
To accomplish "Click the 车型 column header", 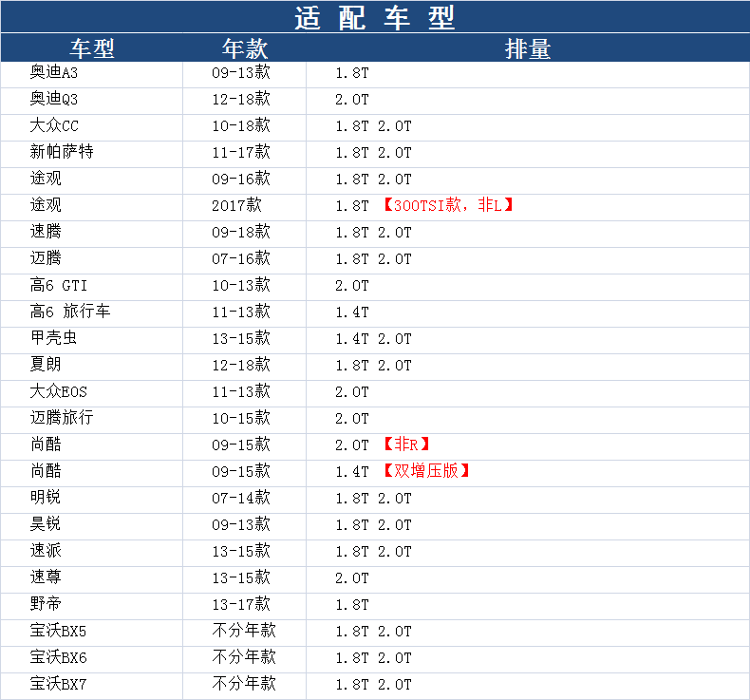I will [x=92, y=47].
